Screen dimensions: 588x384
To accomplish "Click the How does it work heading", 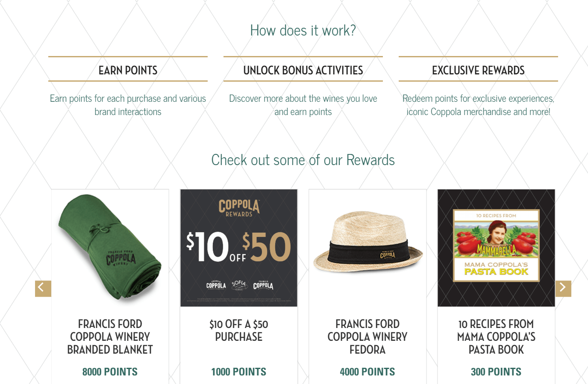I will point(303,30).
